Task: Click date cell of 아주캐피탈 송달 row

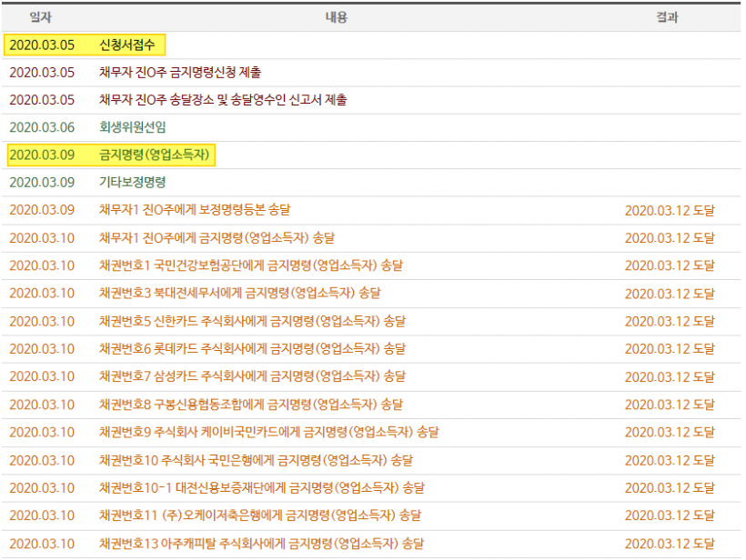Action: [42, 544]
